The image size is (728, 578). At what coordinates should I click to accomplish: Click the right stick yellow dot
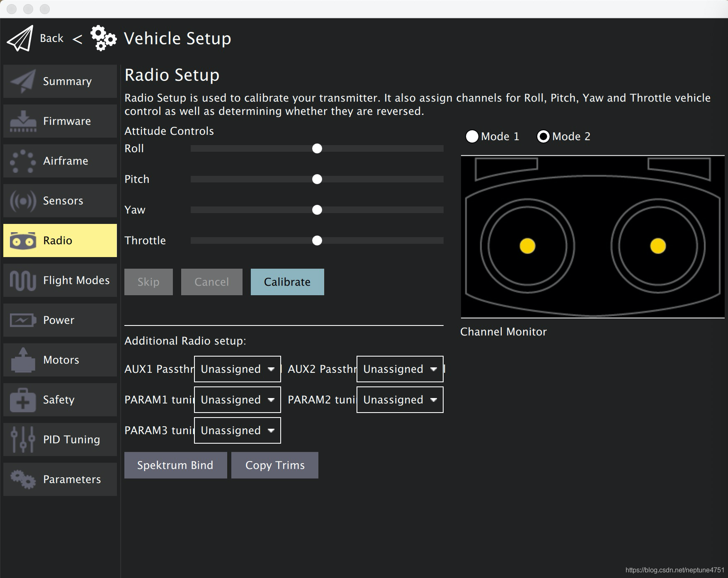(x=658, y=246)
